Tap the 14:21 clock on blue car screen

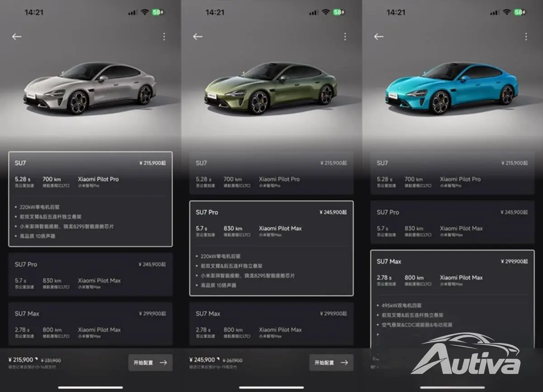pyautogui.click(x=396, y=12)
